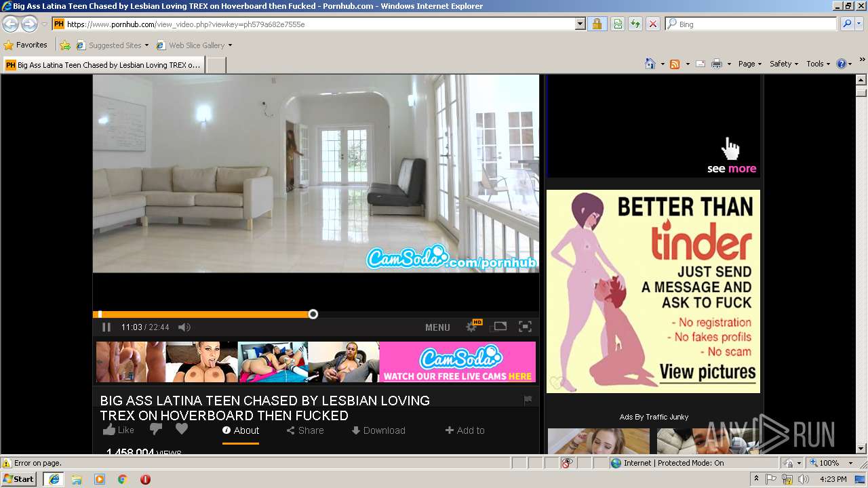Open the Download option
This screenshot has width=868, height=488.
(x=378, y=430)
